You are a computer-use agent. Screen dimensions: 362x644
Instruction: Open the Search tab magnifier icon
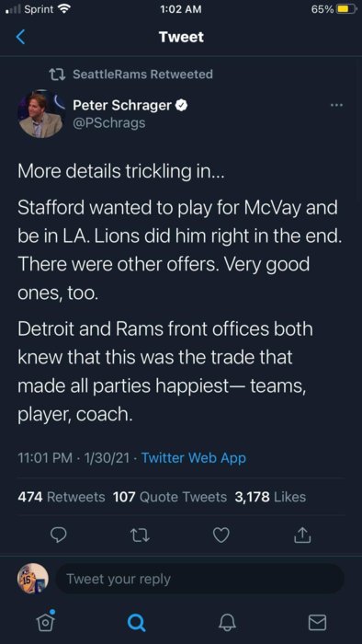136,623
